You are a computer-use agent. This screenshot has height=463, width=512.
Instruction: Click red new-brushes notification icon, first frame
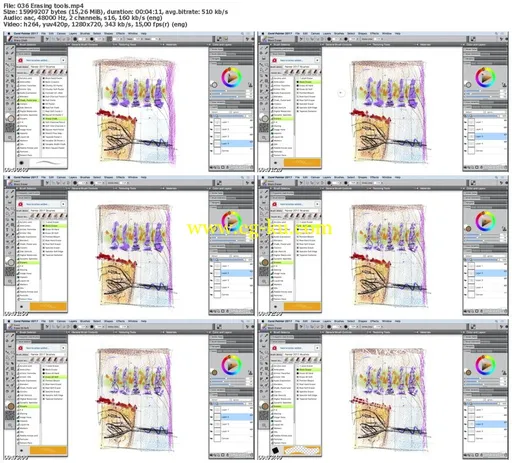click(21, 60)
